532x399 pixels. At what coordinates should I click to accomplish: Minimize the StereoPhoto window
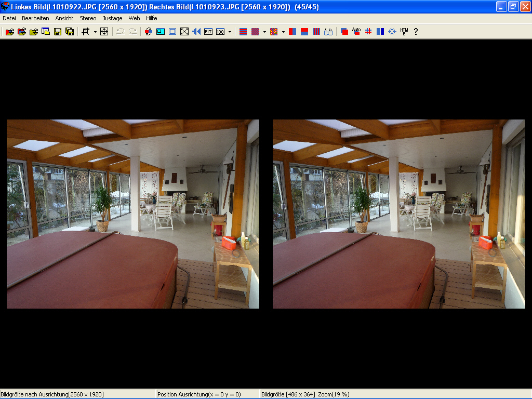point(501,6)
